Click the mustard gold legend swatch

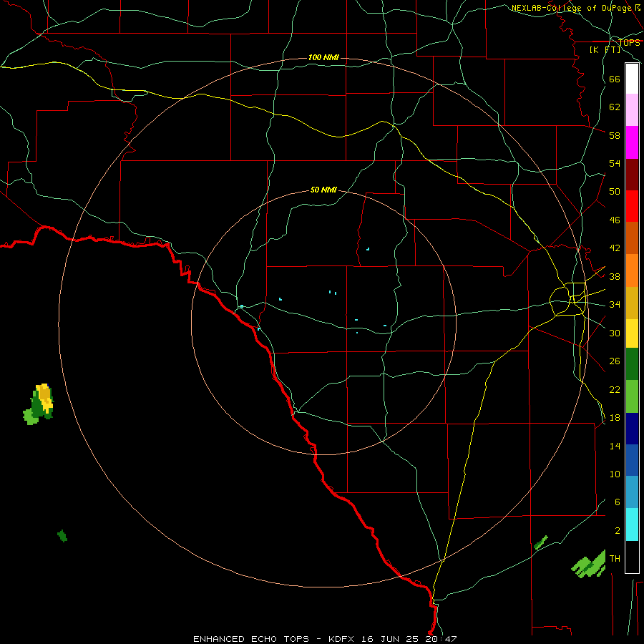(632, 303)
